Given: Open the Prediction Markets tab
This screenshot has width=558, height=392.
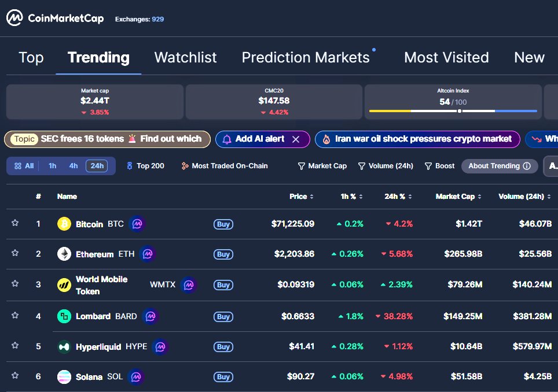Looking at the screenshot, I should coord(306,58).
